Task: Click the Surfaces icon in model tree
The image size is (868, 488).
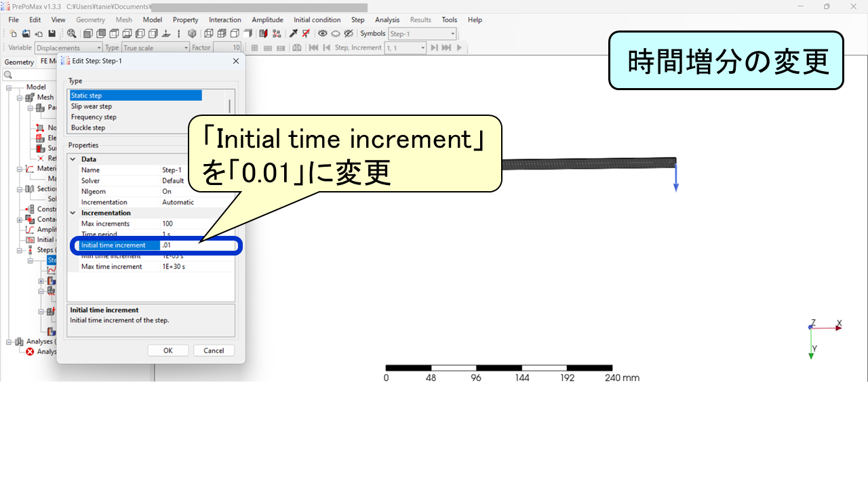Action: pos(40,148)
